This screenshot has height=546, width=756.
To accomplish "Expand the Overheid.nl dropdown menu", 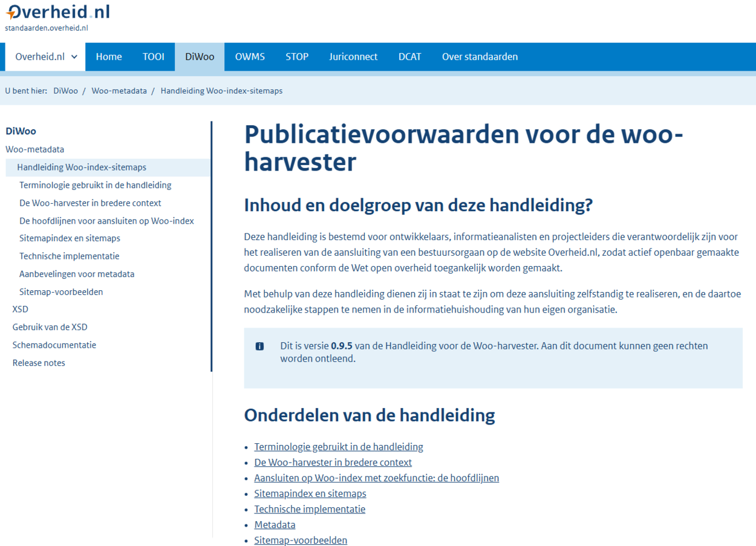I will coord(46,57).
